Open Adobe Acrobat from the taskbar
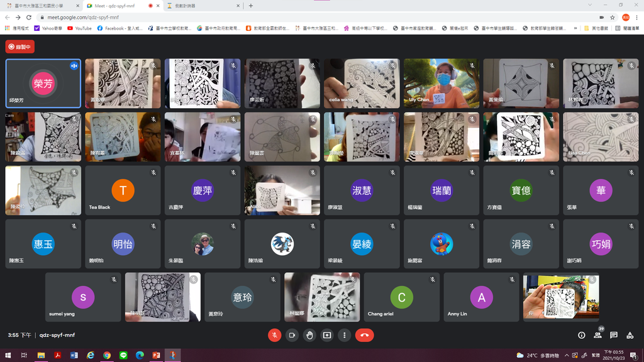 57,355
